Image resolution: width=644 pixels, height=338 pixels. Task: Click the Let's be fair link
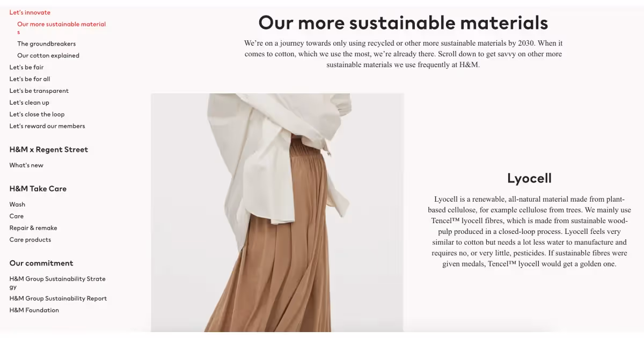(x=26, y=67)
